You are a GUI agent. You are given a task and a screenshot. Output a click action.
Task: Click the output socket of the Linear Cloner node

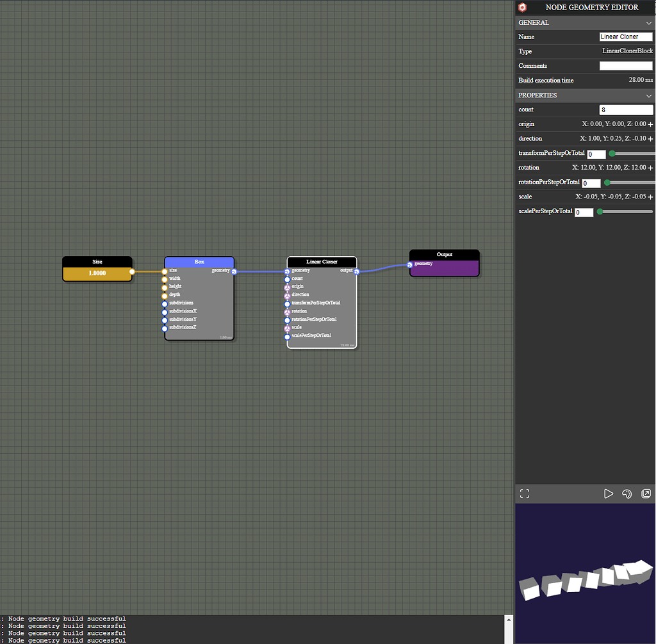coord(357,271)
